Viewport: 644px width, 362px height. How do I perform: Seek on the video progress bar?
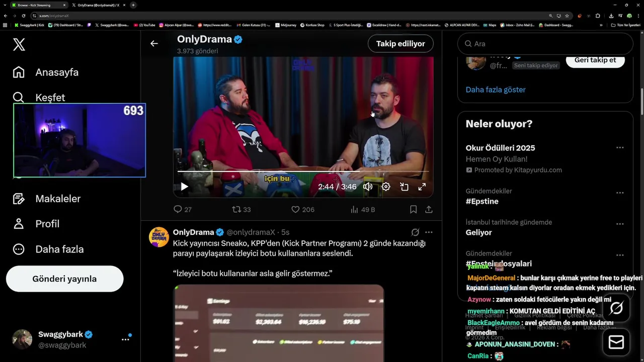pyautogui.click(x=303, y=171)
